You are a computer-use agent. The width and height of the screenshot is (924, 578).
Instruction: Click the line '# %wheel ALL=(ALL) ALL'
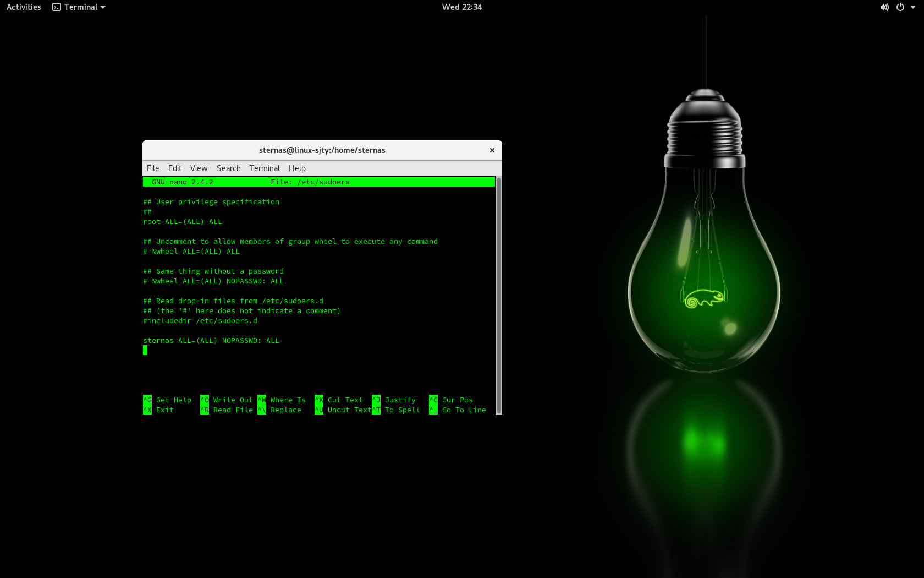(191, 252)
